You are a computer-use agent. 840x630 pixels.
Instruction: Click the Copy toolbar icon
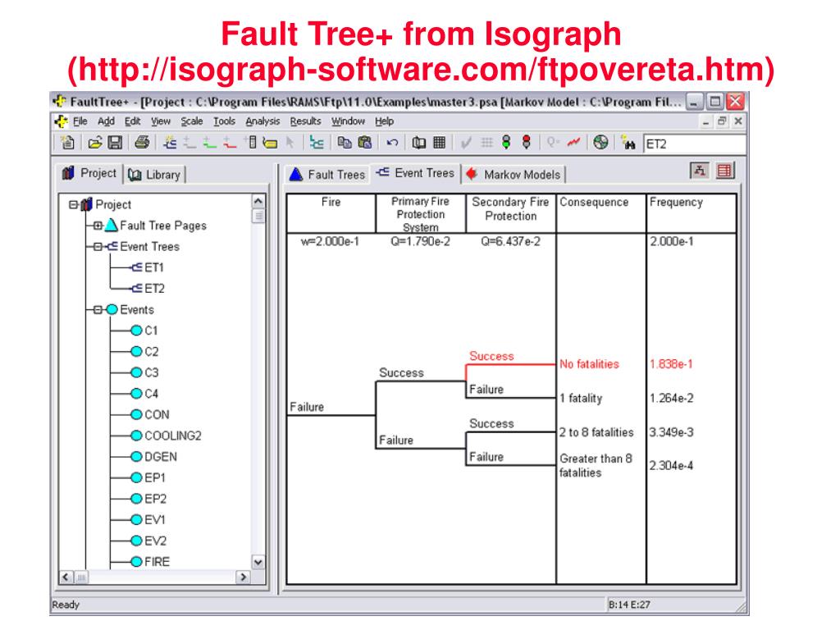coord(345,143)
